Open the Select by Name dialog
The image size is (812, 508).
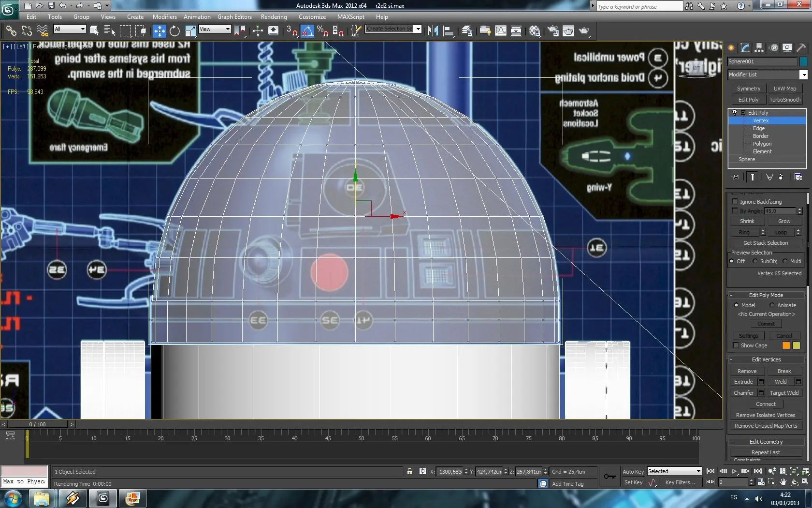pos(110,31)
